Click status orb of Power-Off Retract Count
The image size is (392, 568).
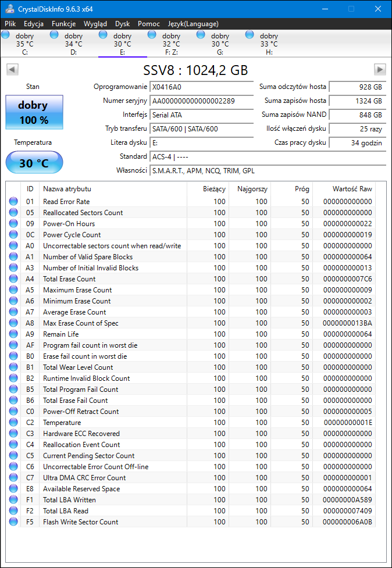point(13,412)
